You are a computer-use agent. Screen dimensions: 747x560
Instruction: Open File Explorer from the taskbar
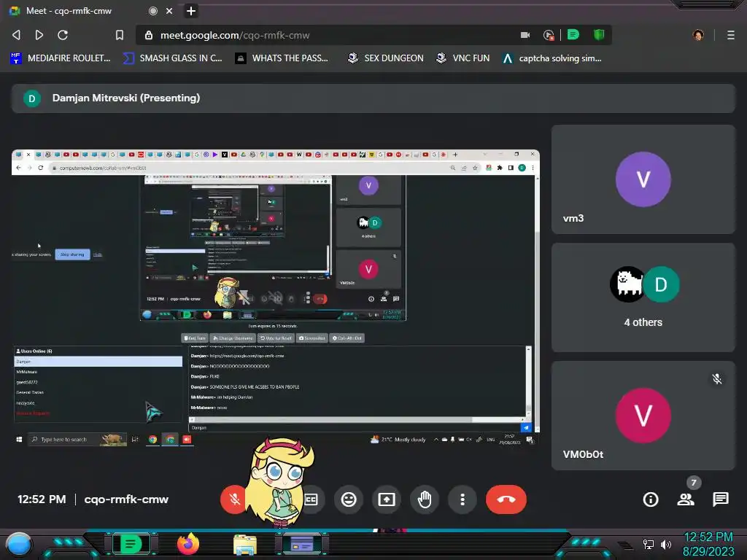245,544
